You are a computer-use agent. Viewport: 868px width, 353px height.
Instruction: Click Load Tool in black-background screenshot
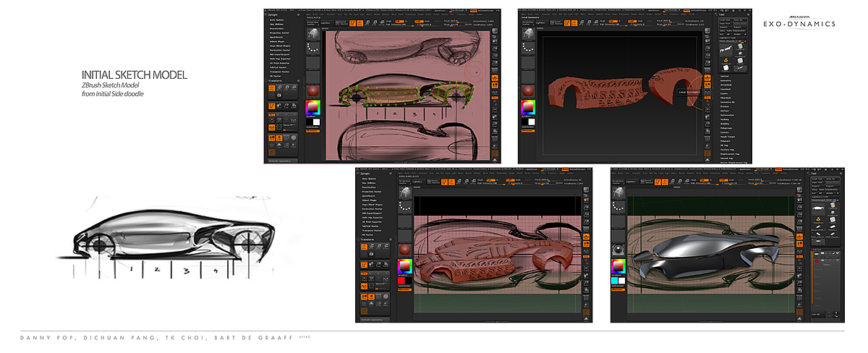(x=725, y=20)
